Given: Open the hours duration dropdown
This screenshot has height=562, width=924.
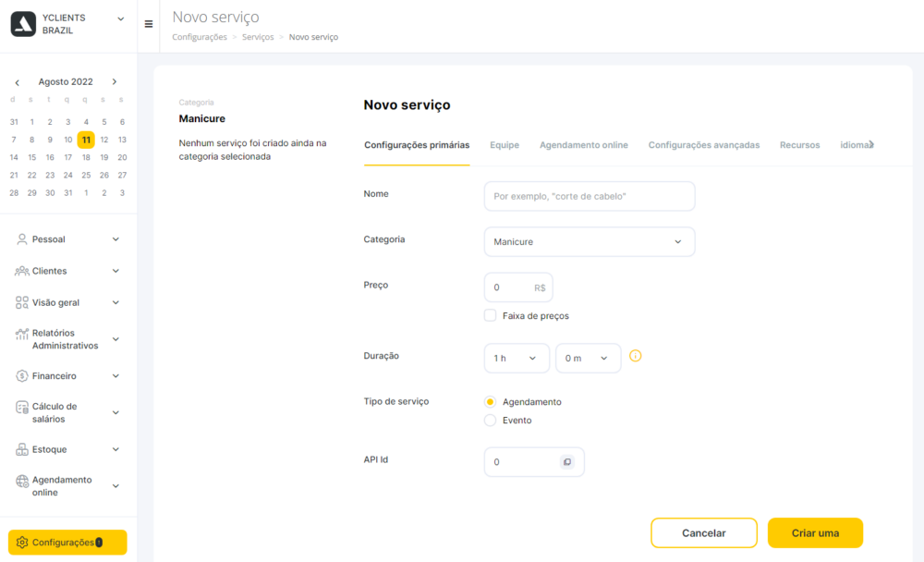Looking at the screenshot, I should [x=517, y=358].
